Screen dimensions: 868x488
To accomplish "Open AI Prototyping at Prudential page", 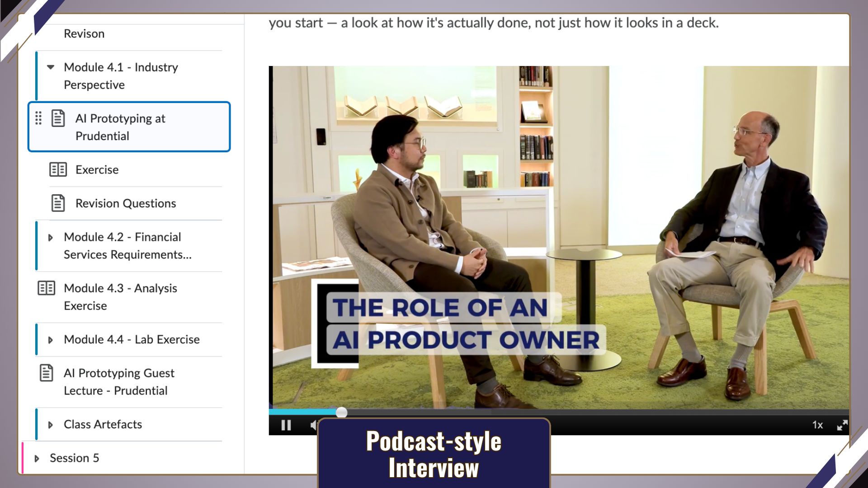I will [x=129, y=127].
